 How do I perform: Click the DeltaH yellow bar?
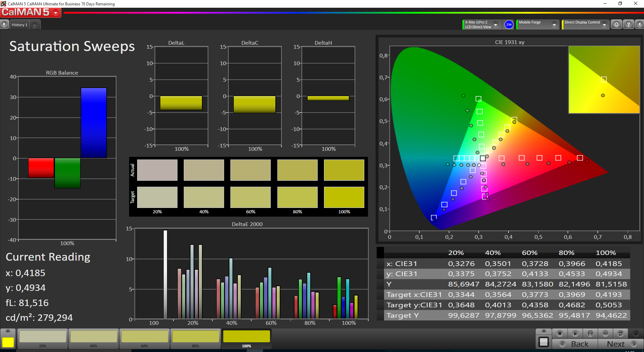(328, 98)
